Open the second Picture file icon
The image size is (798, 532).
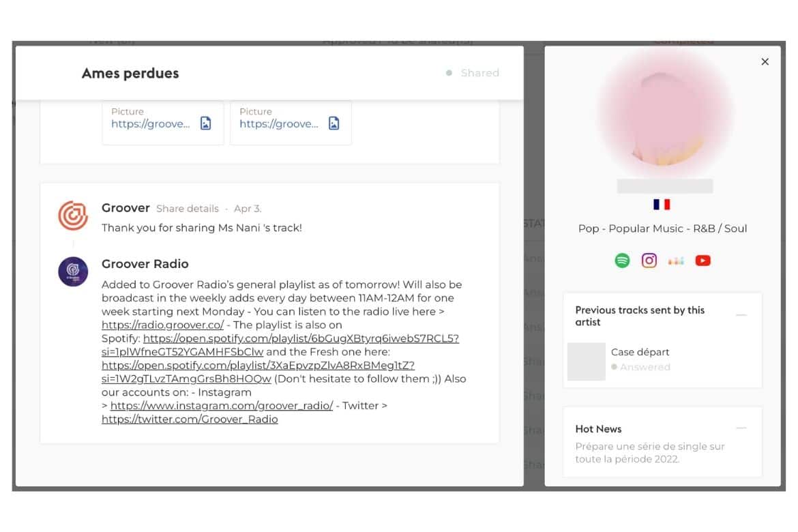click(x=334, y=123)
